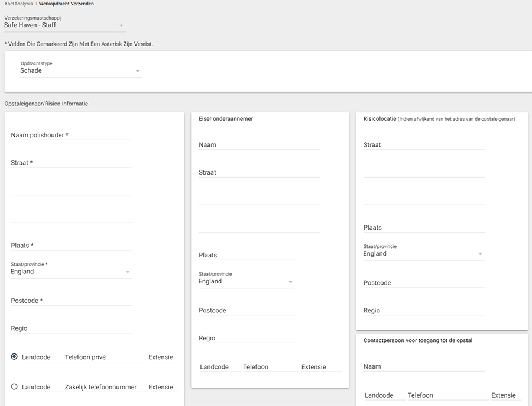Click the Extensie field beside Zakelijk telefoonnummer
The image size is (532, 406).
163,387
